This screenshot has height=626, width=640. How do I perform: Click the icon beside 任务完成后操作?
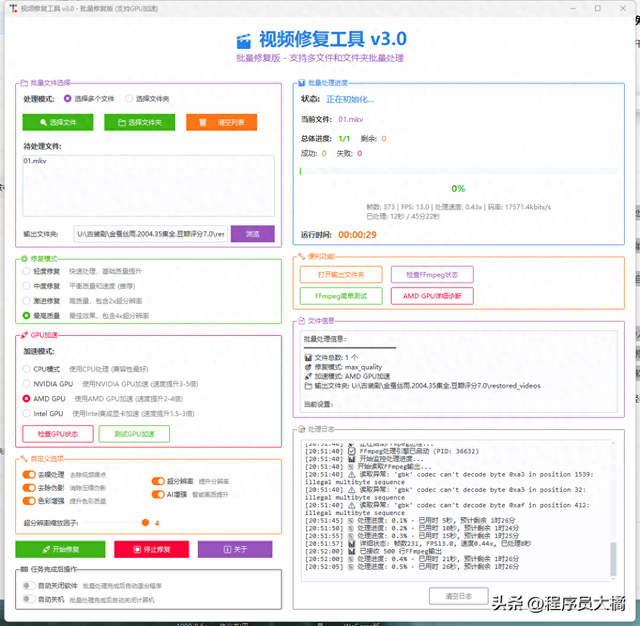click(x=24, y=569)
